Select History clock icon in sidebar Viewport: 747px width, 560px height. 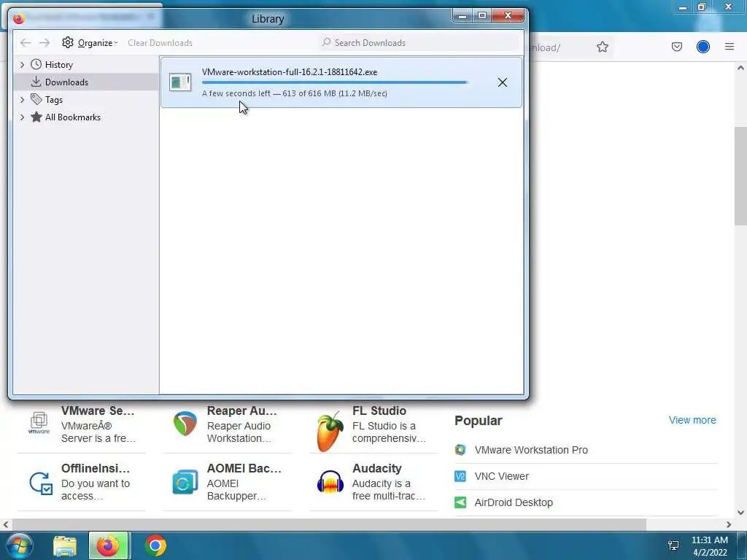click(x=36, y=64)
